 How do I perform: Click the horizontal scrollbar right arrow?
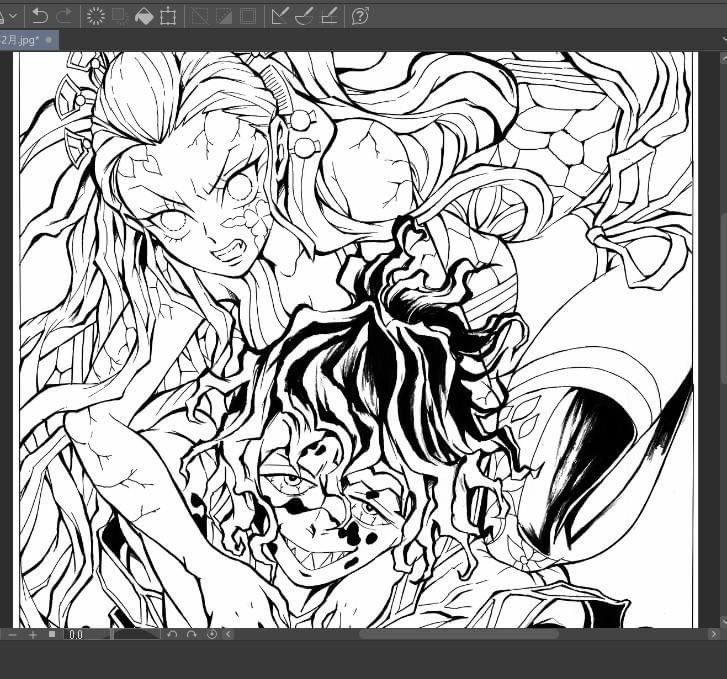[713, 634]
